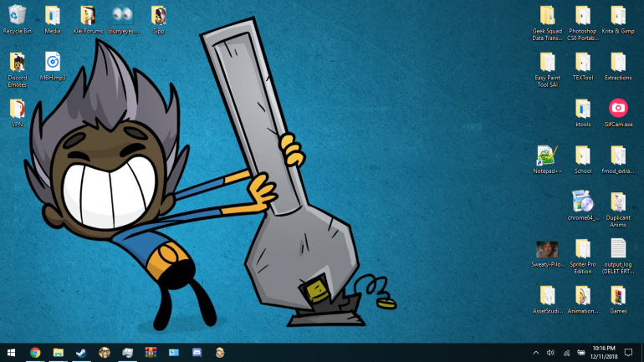644x362 pixels.
Task: Open the volume control in system tray
Action: [x=550, y=353]
